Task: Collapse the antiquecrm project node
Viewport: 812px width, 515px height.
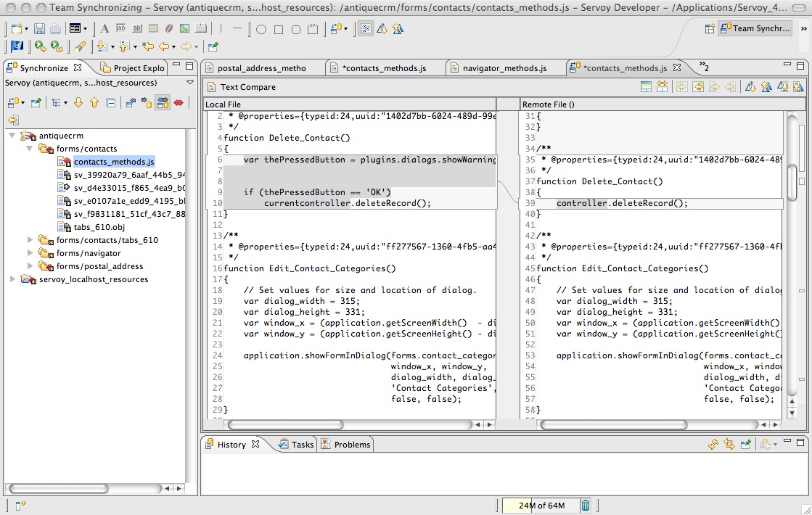Action: click(x=13, y=136)
